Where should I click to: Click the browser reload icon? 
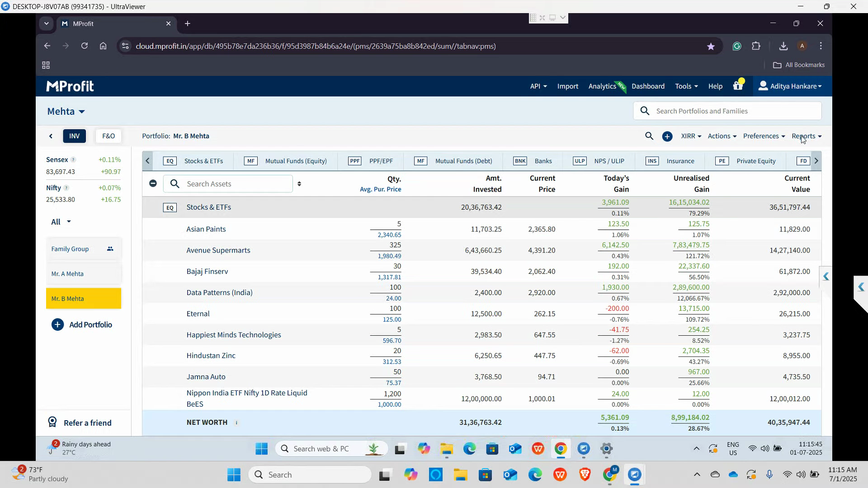click(84, 46)
